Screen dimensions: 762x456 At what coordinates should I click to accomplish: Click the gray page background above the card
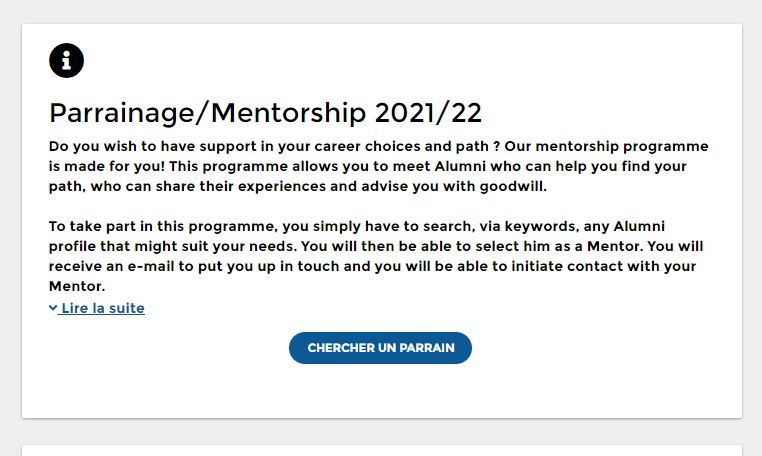(381, 11)
